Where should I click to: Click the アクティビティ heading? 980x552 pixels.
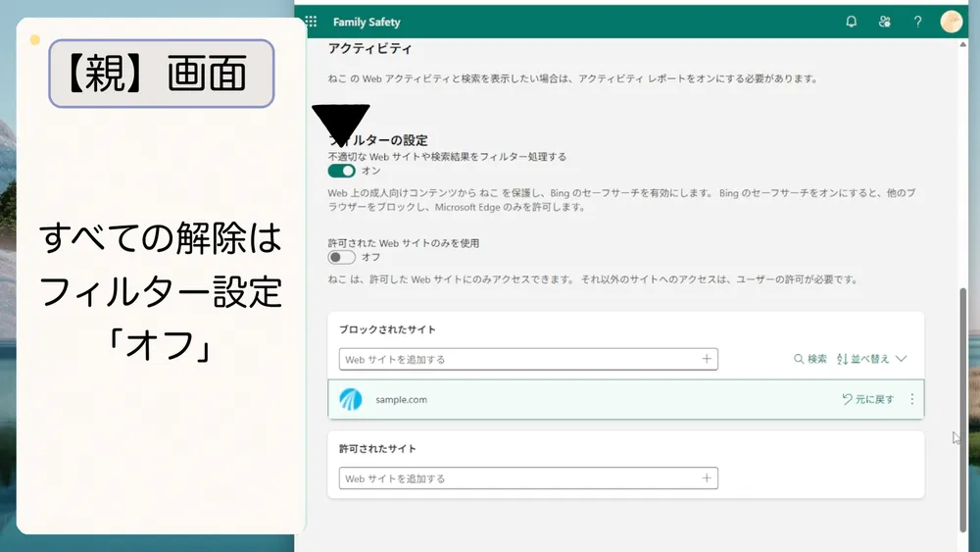(370, 49)
